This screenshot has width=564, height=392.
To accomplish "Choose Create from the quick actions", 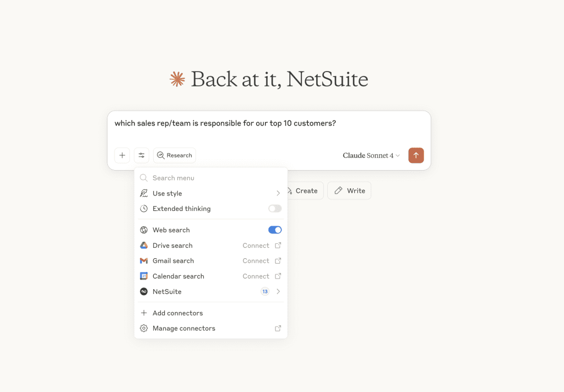I will click(302, 190).
